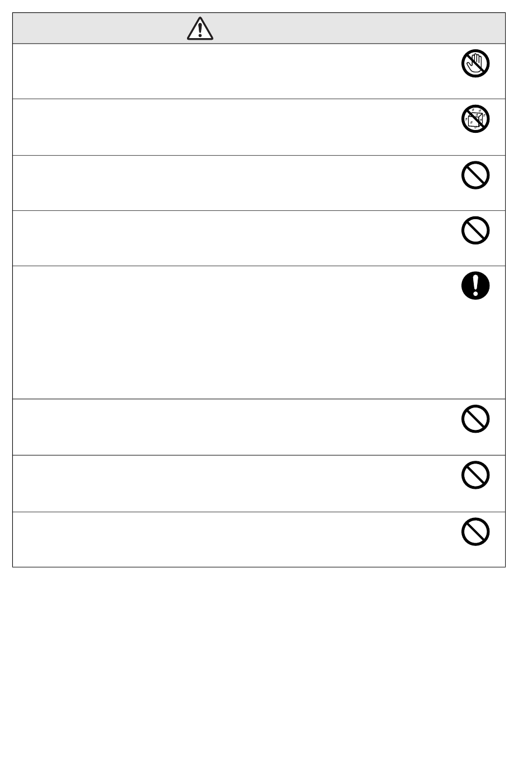
Task: Click the header area right of the warning triangle
Action: (359, 28)
